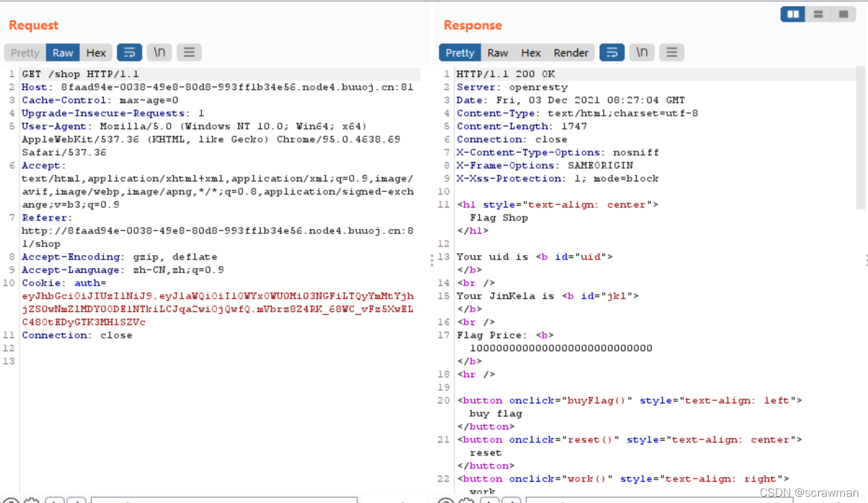868x503 pixels.
Task: Click the h1 'text-align: center' tag line
Action: (x=558, y=205)
